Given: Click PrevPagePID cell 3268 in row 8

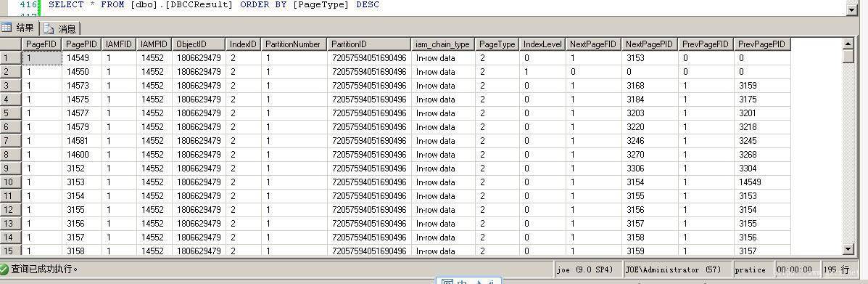Looking at the screenshot, I should click(x=762, y=154).
